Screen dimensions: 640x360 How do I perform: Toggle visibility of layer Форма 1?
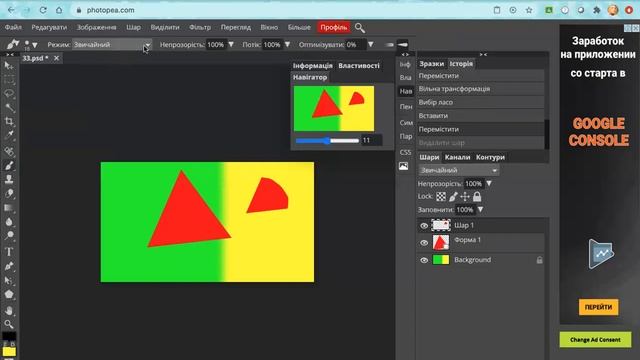(x=424, y=243)
